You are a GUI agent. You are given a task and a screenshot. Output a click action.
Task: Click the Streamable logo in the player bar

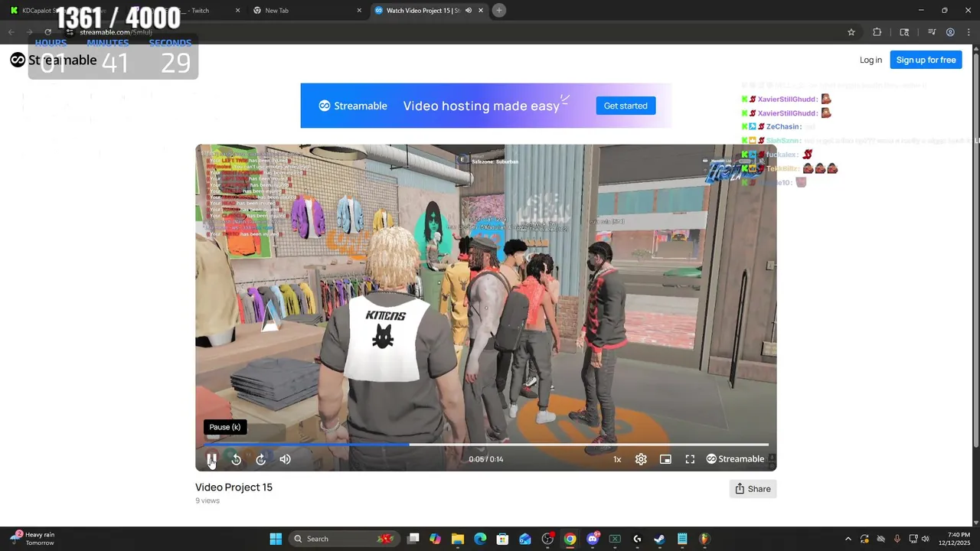735,459
